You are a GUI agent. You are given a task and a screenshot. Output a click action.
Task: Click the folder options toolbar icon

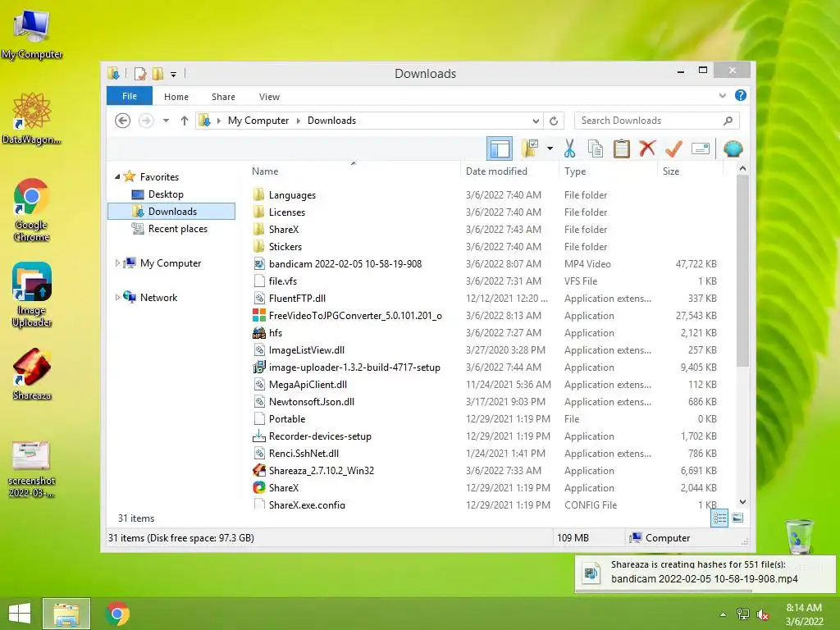(x=530, y=148)
